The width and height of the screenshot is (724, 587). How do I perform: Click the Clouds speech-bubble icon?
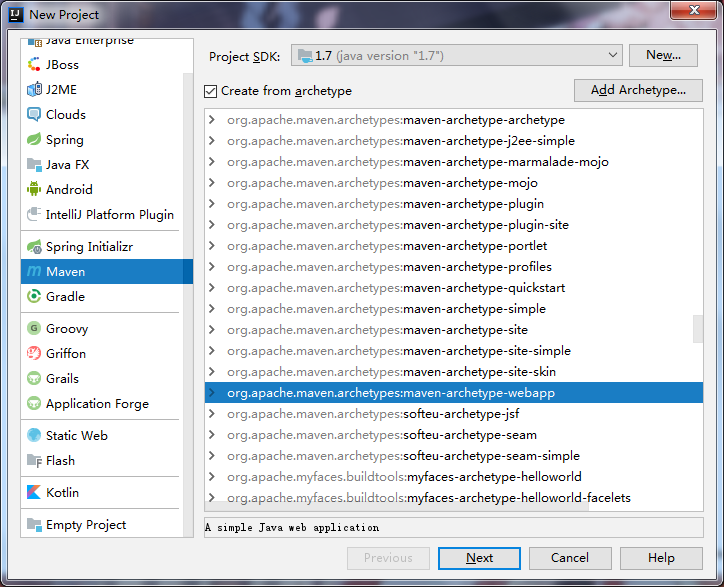34,115
